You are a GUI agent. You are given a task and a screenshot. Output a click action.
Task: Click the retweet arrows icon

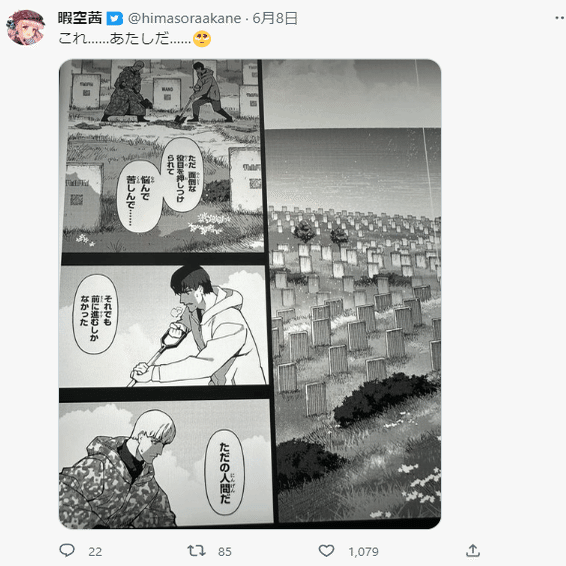coord(196,550)
